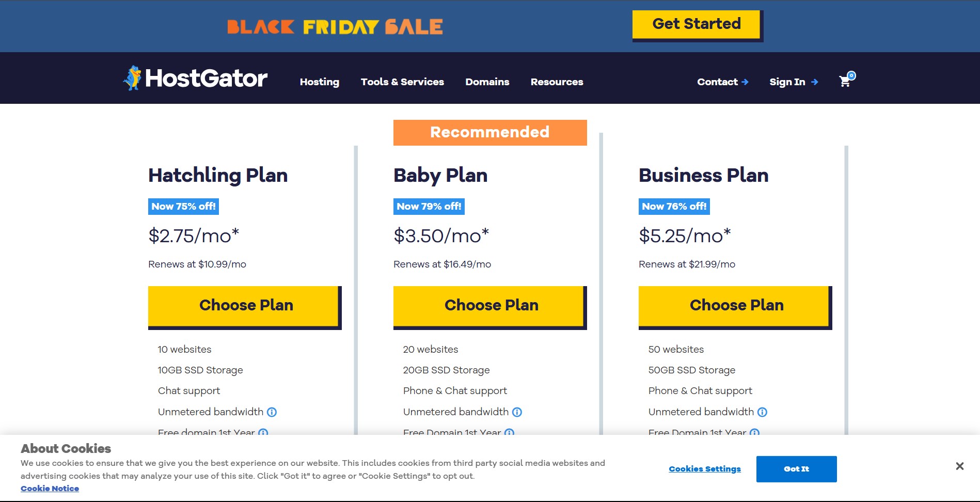Click the HostGator crocodile logo
This screenshot has width=980, height=502.
click(x=134, y=77)
